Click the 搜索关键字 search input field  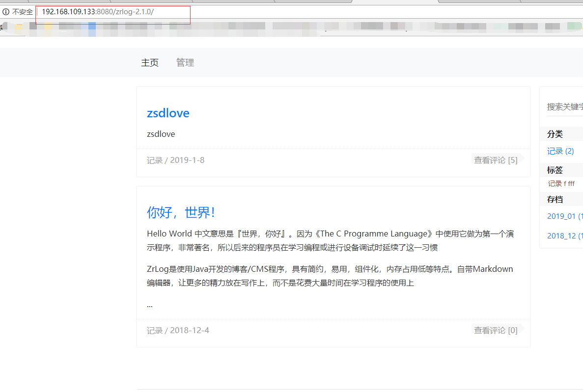[x=565, y=106]
